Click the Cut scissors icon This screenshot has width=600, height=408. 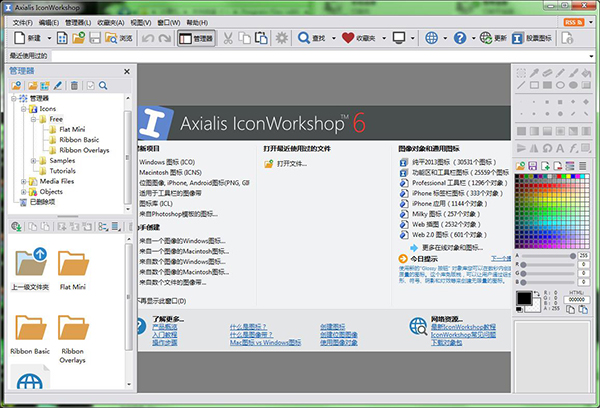tap(228, 38)
